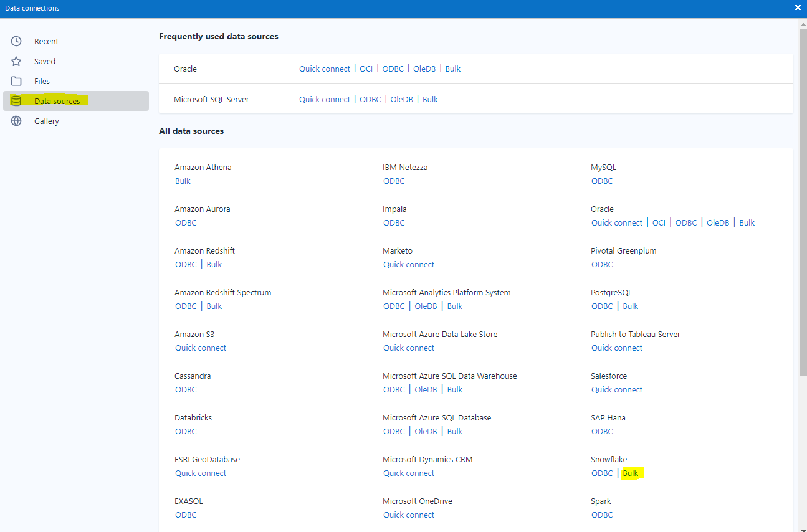Click the folder icon beside Files
The image size is (807, 532).
coord(16,81)
